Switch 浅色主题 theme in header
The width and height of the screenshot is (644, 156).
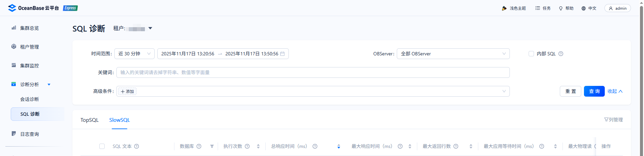pos(514,8)
